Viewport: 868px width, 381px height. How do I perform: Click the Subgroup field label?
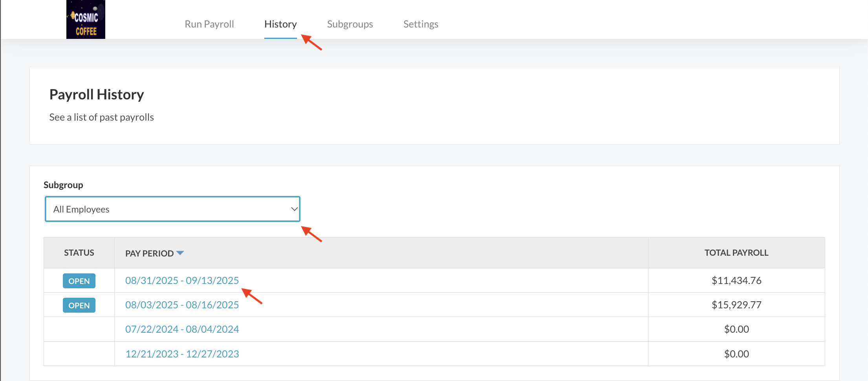(x=63, y=185)
